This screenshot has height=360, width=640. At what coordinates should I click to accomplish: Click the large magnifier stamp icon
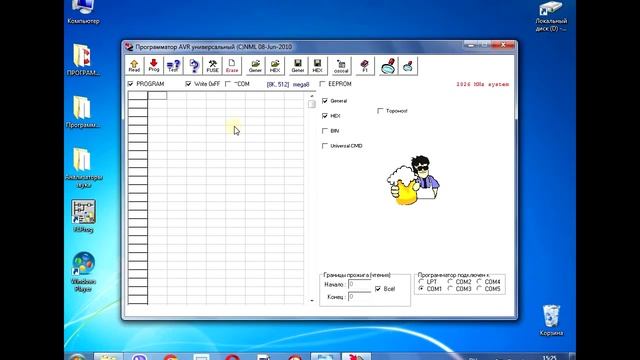click(x=388, y=66)
